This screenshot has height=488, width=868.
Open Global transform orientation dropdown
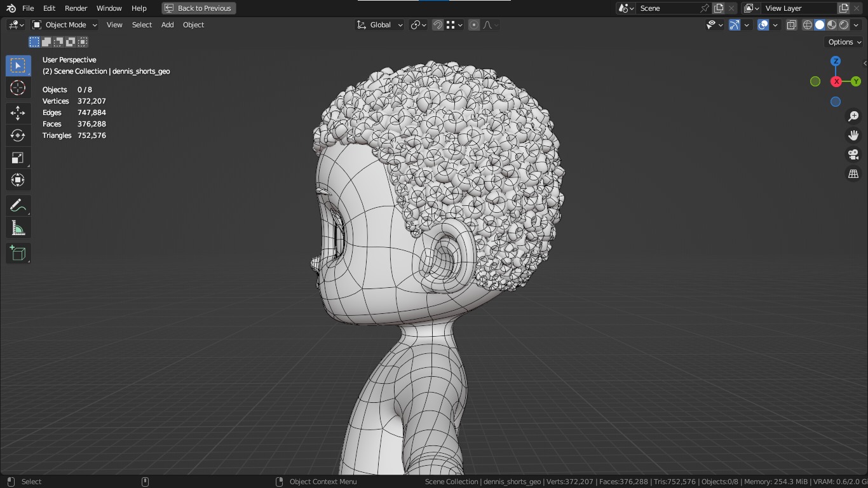coord(379,25)
